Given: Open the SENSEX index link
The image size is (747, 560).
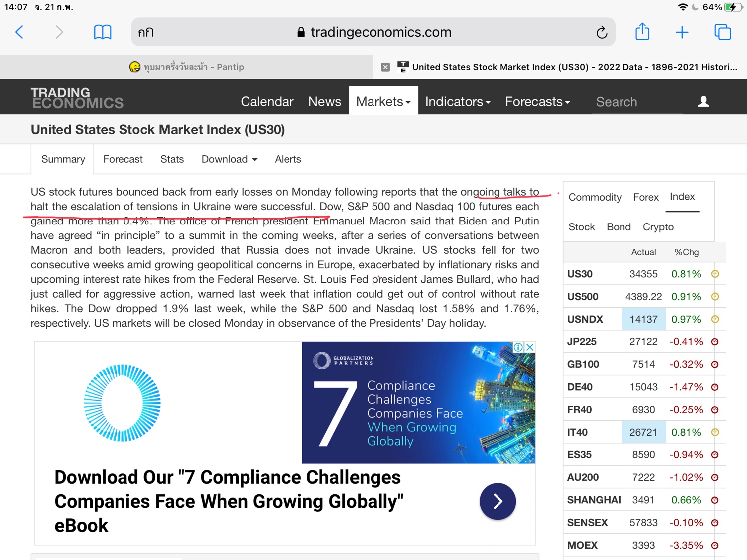Looking at the screenshot, I should 587,523.
